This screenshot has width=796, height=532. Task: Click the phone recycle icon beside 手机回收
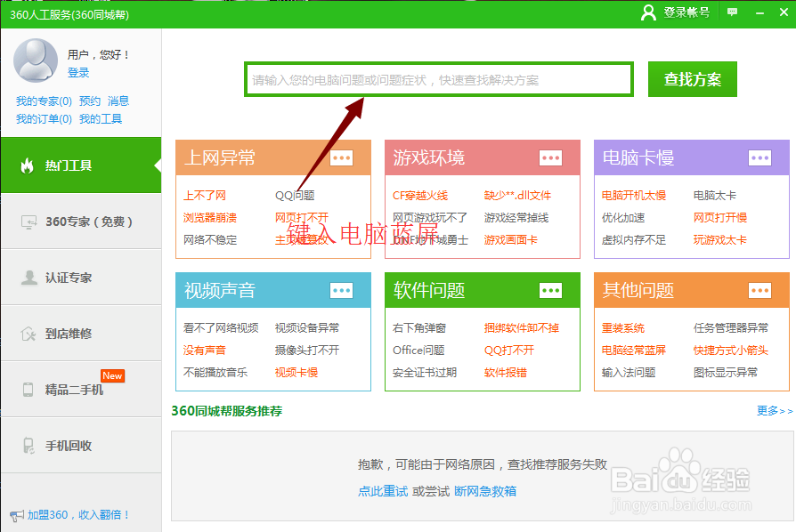click(28, 446)
